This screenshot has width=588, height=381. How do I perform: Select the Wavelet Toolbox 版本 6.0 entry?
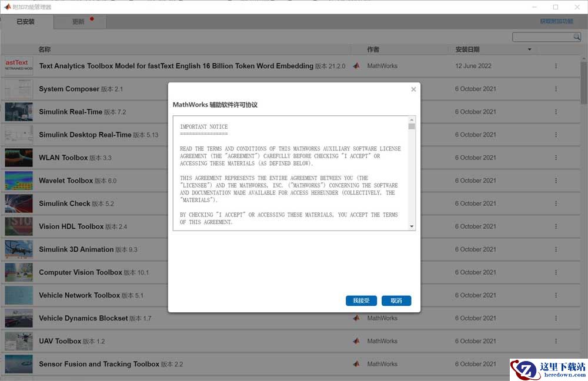(78, 181)
